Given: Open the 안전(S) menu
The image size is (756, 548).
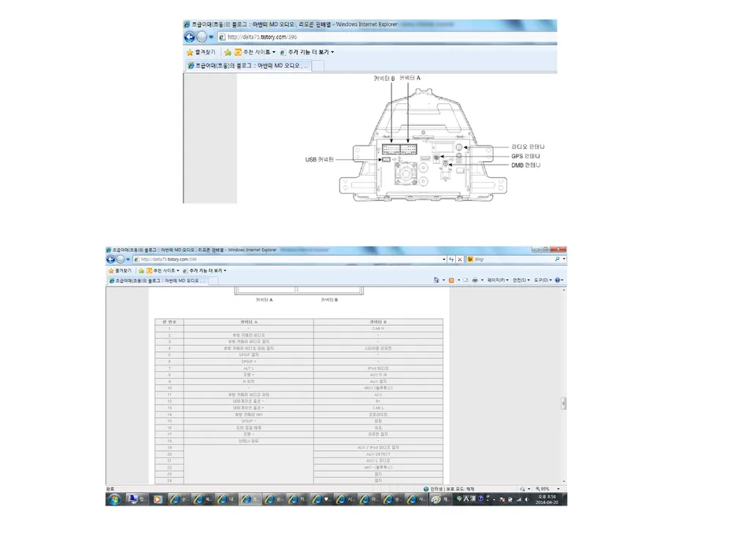Looking at the screenshot, I should point(521,280).
